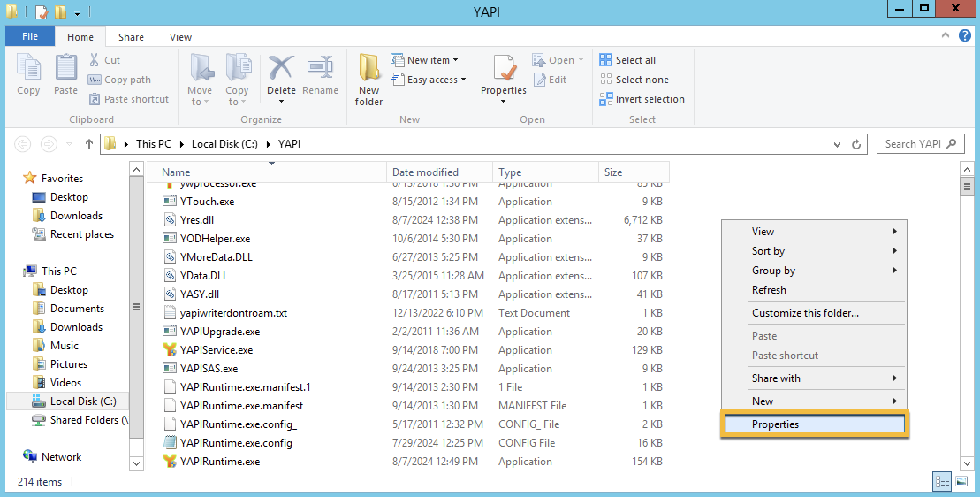The height and width of the screenshot is (497, 980).
Task: Open the Move to folder menu
Action: (x=200, y=80)
